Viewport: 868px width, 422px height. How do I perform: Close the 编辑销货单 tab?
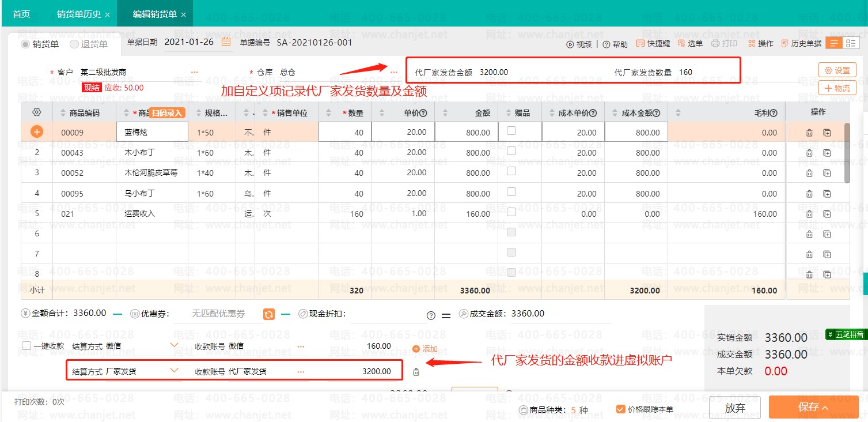(183, 15)
